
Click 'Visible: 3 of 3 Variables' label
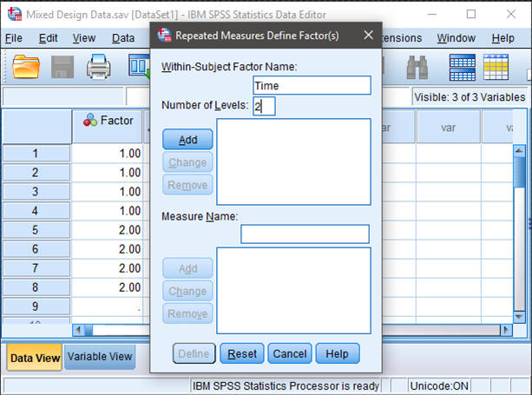tap(470, 97)
